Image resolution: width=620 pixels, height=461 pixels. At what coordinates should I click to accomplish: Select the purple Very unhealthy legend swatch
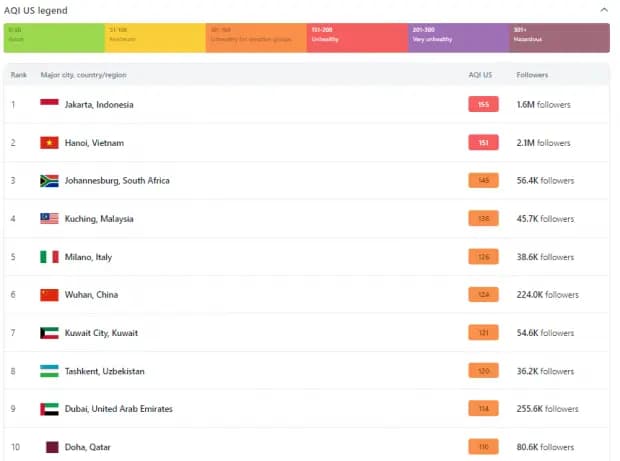coord(458,38)
